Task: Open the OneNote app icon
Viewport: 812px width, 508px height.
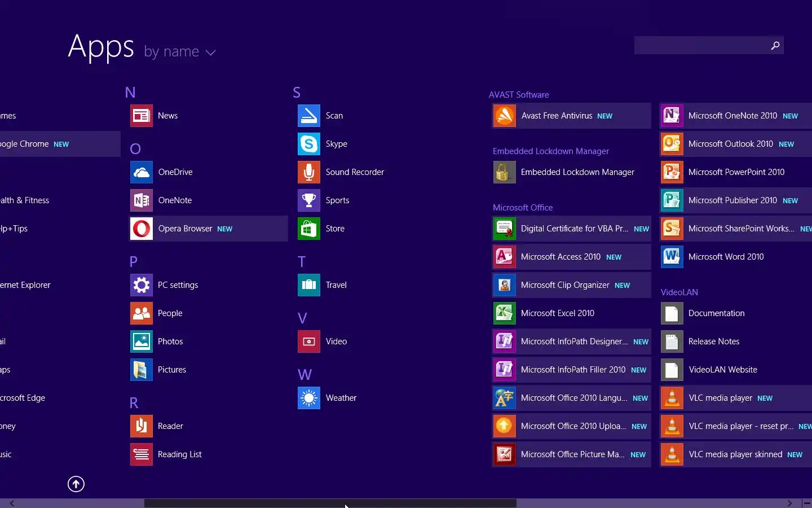Action: click(x=142, y=200)
